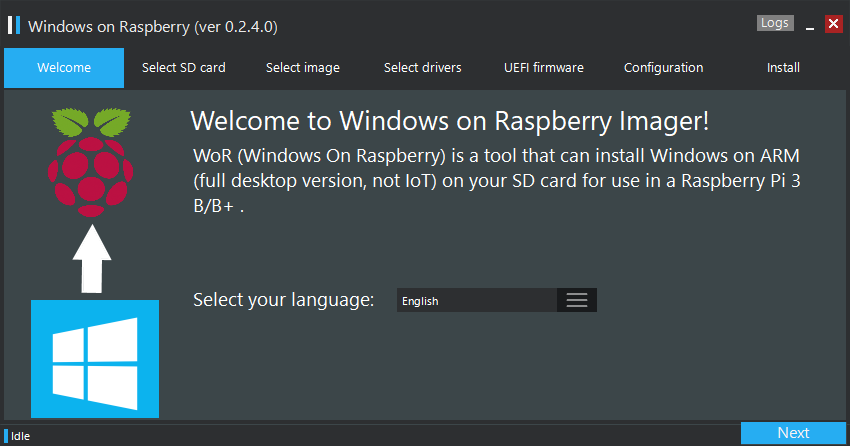Switch to Select SD card tab
This screenshot has height=446, width=850.
point(184,68)
